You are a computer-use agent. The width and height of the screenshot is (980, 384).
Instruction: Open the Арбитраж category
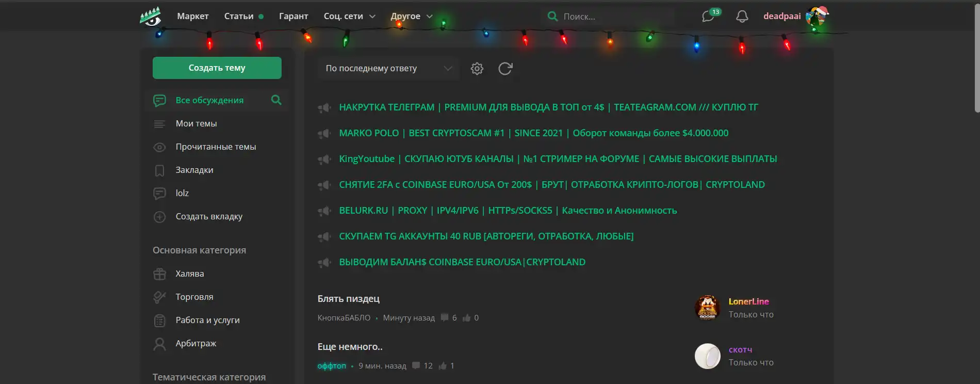click(196, 344)
